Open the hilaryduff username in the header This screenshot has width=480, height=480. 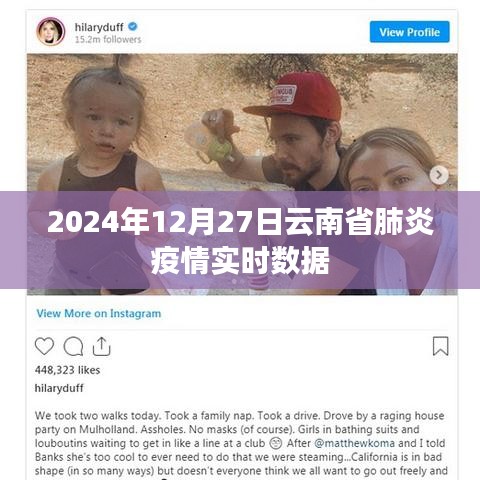coord(99,27)
